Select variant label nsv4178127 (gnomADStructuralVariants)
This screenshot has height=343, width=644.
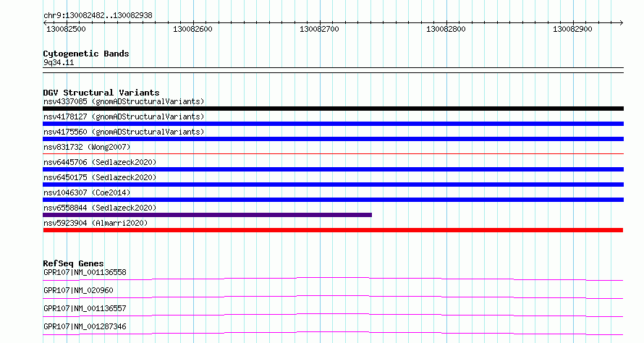[x=124, y=117]
